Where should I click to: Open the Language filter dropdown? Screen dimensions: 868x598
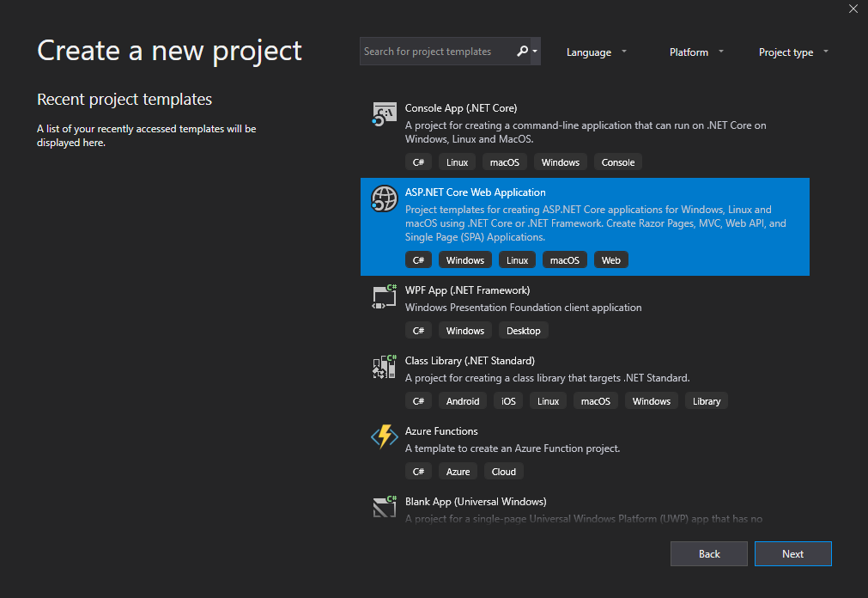click(x=596, y=52)
